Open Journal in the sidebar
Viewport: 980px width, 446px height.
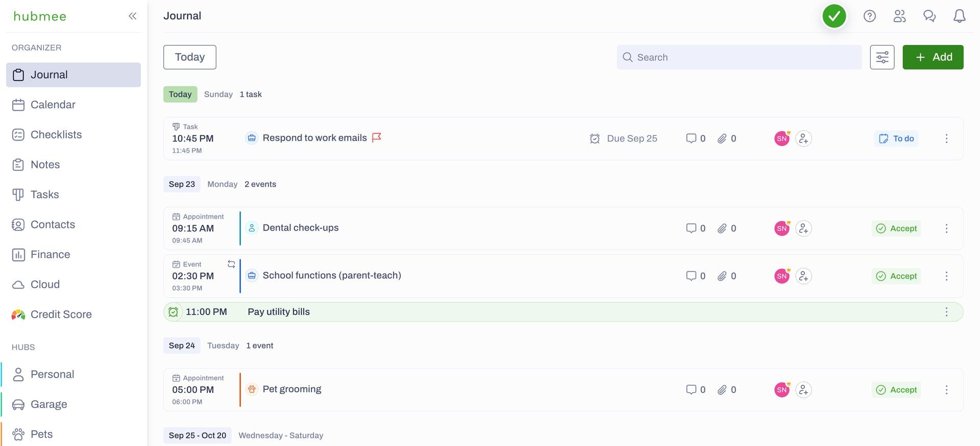coord(73,75)
